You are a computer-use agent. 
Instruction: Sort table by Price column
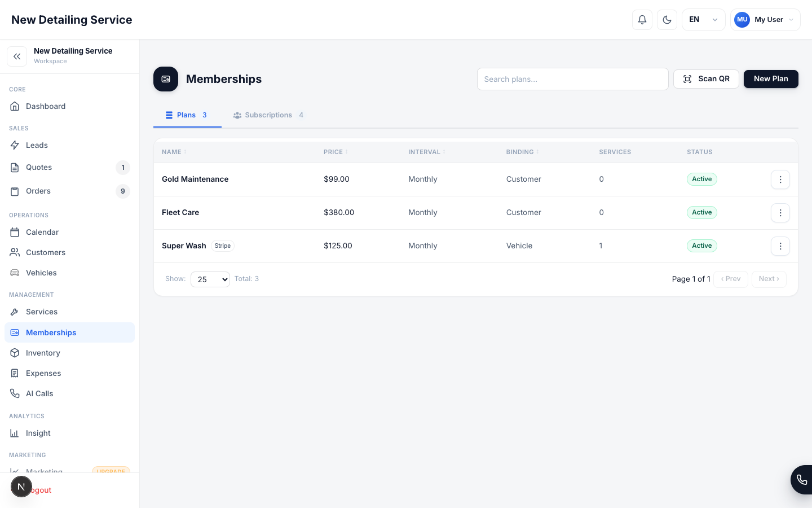pos(336,152)
